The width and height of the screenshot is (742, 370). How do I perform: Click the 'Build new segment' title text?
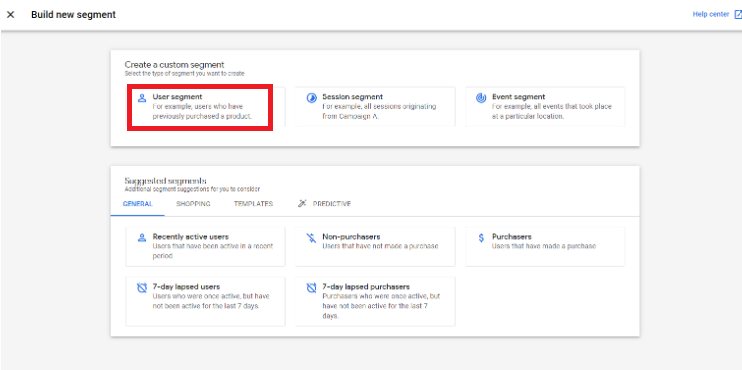coord(73,15)
